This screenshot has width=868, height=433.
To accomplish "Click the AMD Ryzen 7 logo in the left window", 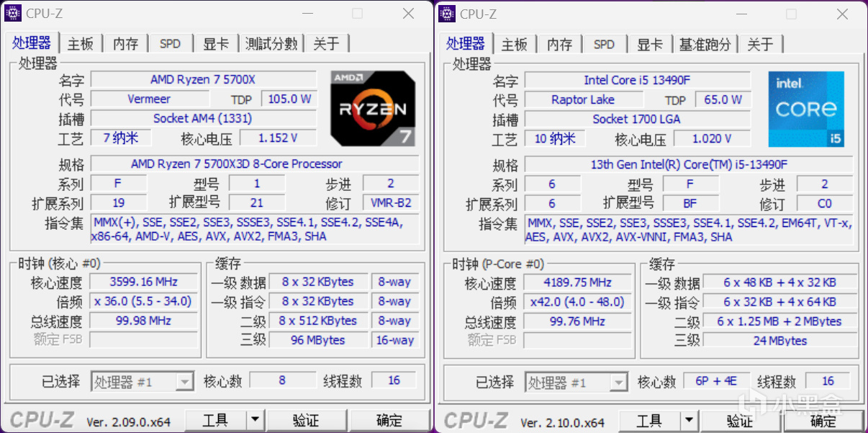I will point(372,108).
